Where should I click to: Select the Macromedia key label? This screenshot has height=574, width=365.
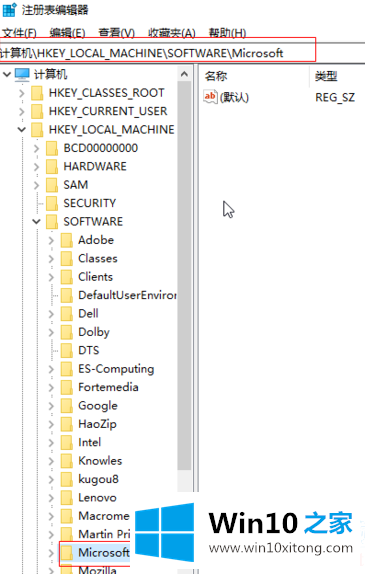pos(104,516)
